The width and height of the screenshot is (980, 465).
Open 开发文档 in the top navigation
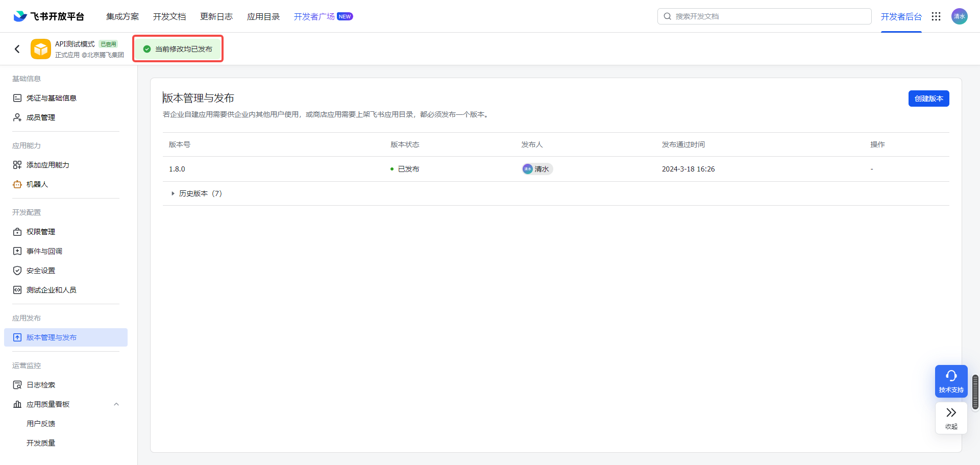point(169,16)
